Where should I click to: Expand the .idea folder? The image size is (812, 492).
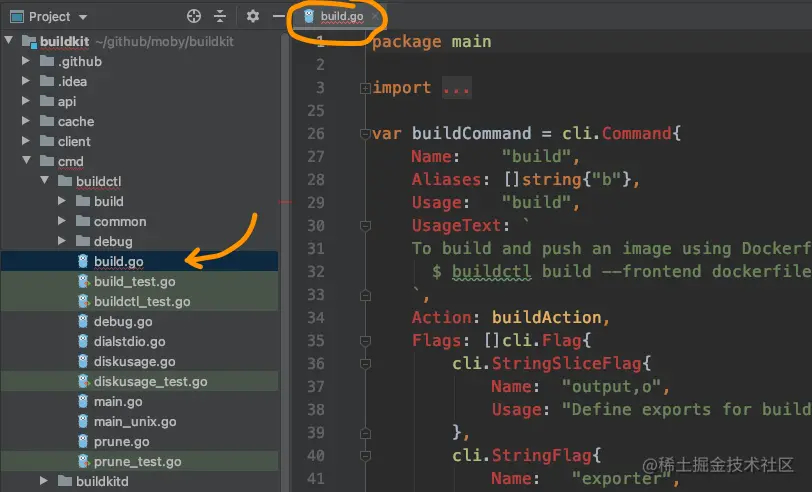click(25, 81)
